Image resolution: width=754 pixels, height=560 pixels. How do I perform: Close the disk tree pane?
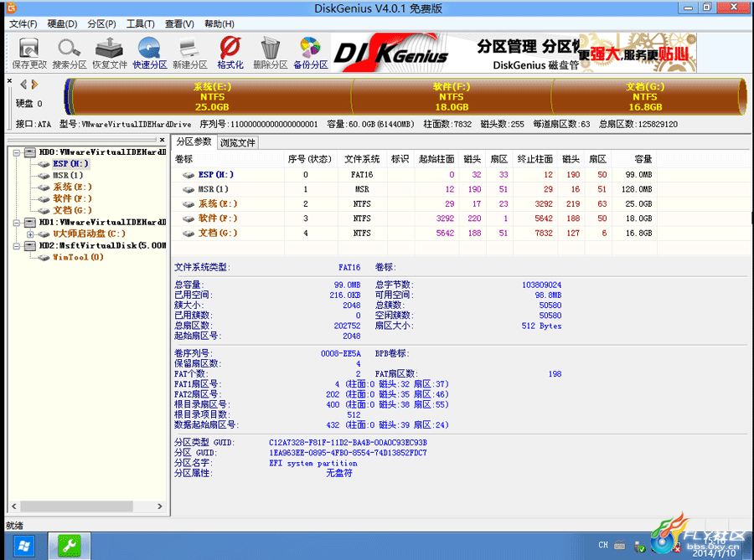[x=162, y=140]
